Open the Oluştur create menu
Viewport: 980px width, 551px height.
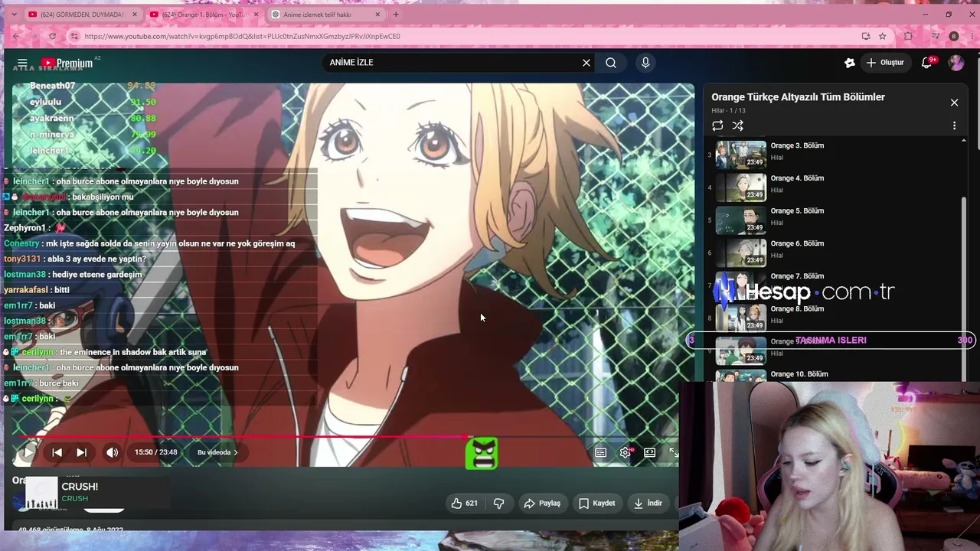(x=885, y=63)
